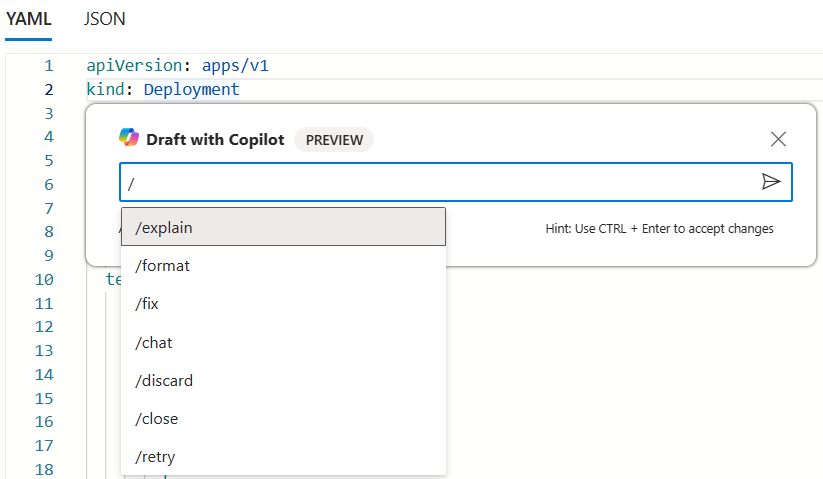Pick the /retry command
Viewport: 823px width, 479px height.
pos(283,456)
